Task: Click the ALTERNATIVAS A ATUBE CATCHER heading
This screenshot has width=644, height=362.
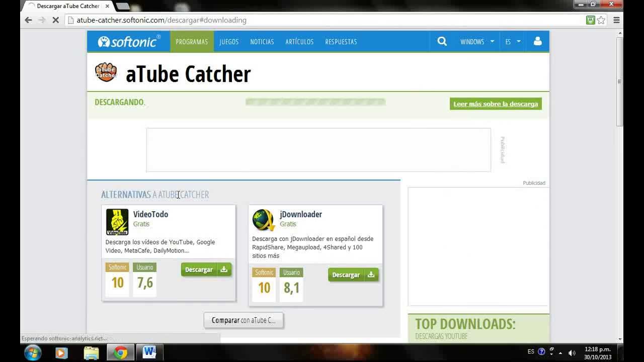Action: pos(155,195)
